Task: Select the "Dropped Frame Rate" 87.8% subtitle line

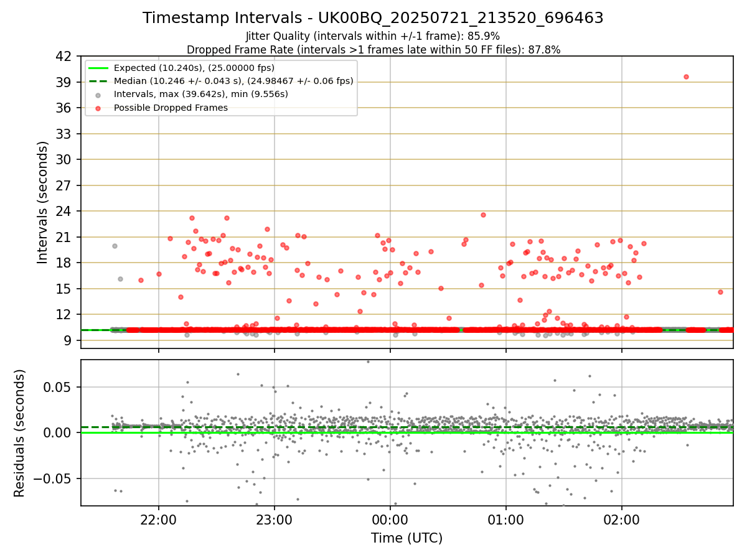Action: pos(373,50)
